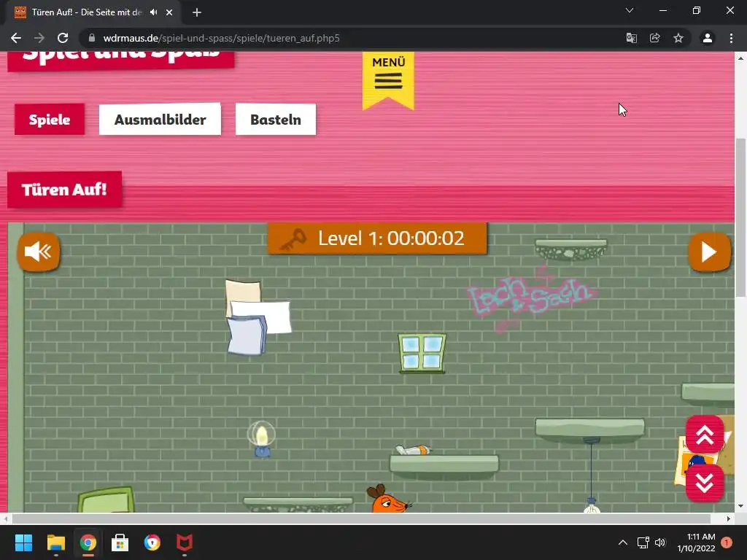Click the Level 1 timer banner
This screenshot has width=747, height=560.
click(x=377, y=238)
